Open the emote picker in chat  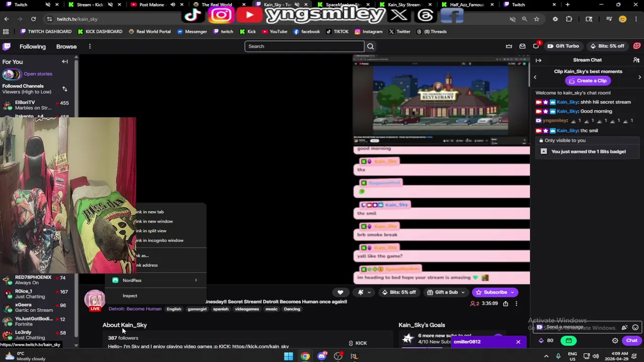pos(635,327)
